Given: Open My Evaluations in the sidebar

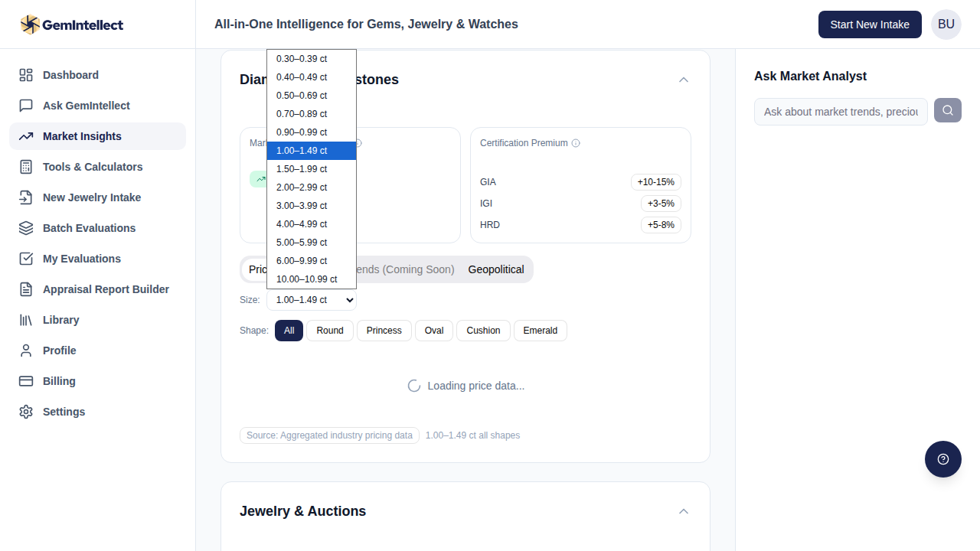Looking at the screenshot, I should [82, 259].
